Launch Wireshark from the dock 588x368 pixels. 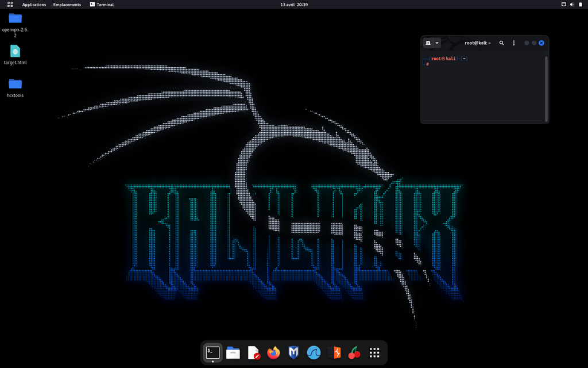[x=314, y=352]
